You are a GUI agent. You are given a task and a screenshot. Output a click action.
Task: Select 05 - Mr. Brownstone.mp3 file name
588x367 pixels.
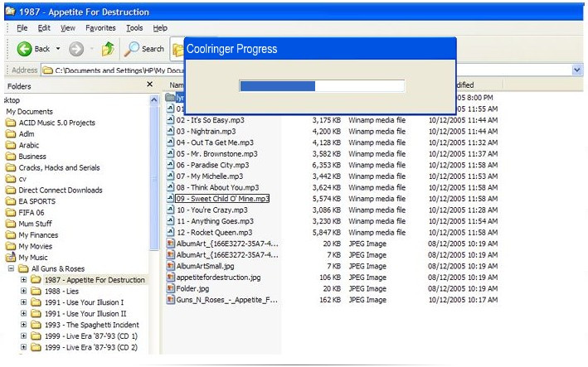(x=216, y=154)
